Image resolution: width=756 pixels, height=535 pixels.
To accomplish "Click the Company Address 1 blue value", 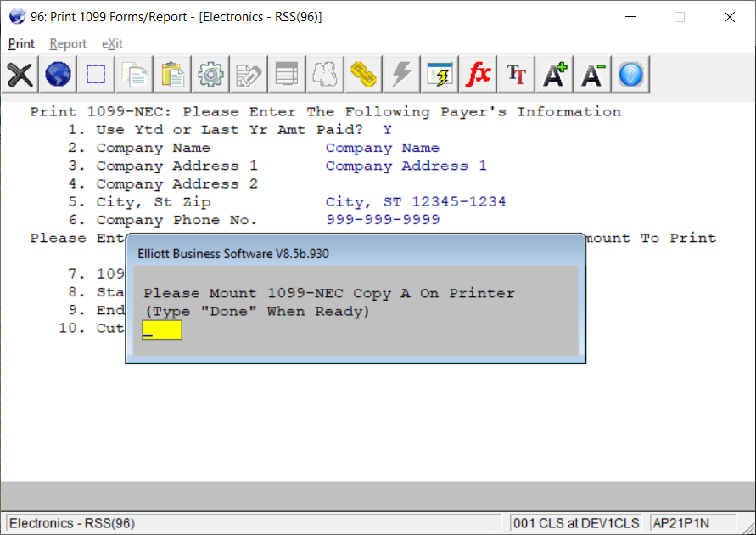I will 406,166.
